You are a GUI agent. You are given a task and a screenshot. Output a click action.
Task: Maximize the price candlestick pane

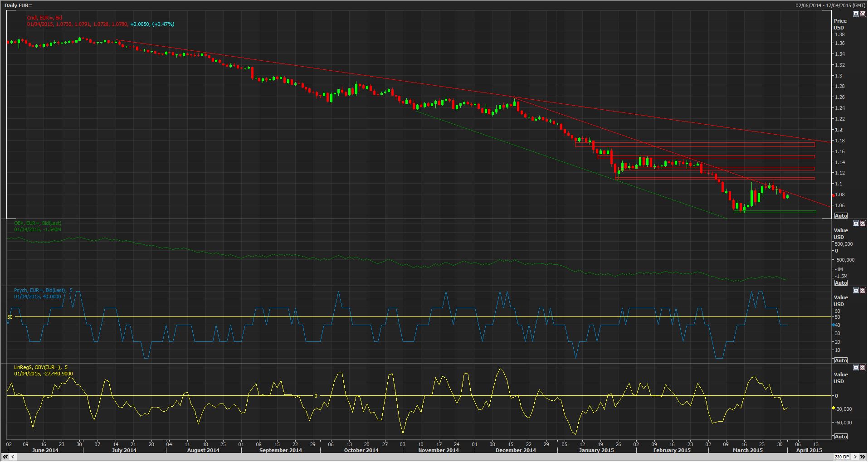(x=856, y=14)
